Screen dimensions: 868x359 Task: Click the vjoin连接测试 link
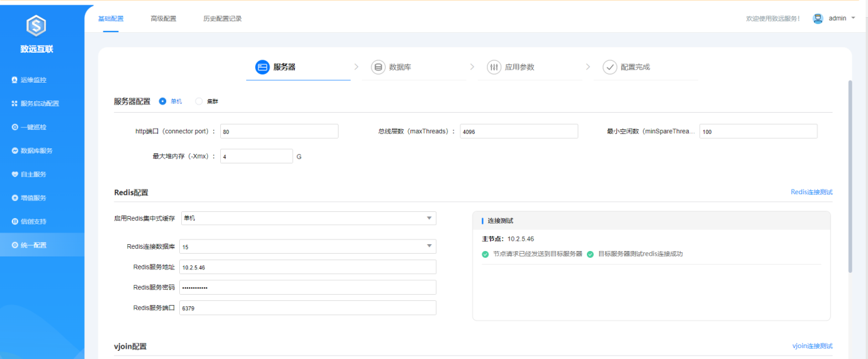point(812,346)
